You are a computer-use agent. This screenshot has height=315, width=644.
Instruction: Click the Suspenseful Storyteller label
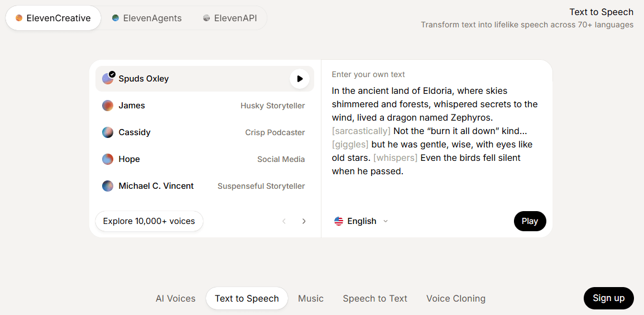pos(261,186)
